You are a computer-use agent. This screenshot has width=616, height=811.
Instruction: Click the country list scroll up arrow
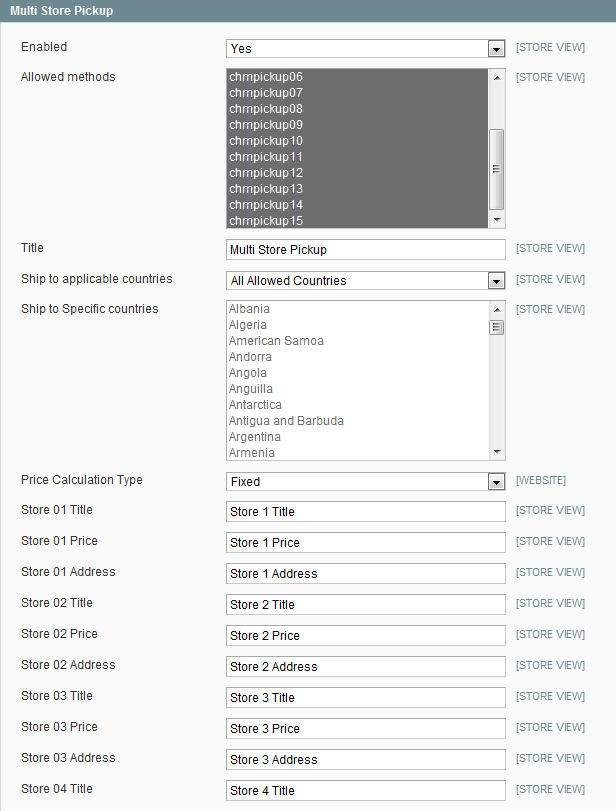click(x=497, y=309)
